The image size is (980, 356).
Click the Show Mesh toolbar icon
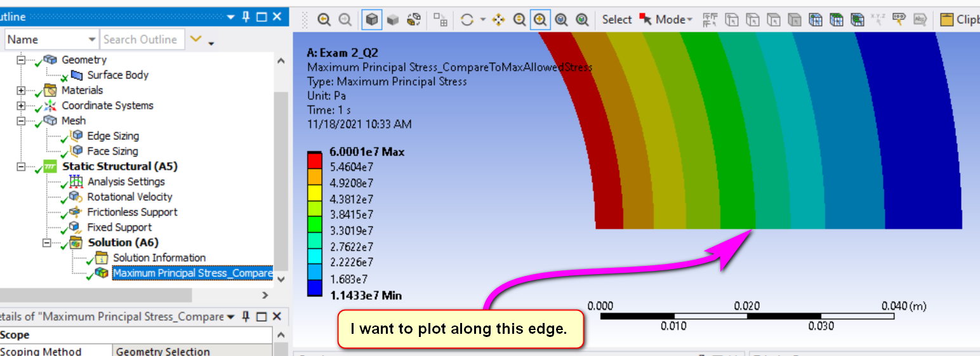pyautogui.click(x=440, y=20)
